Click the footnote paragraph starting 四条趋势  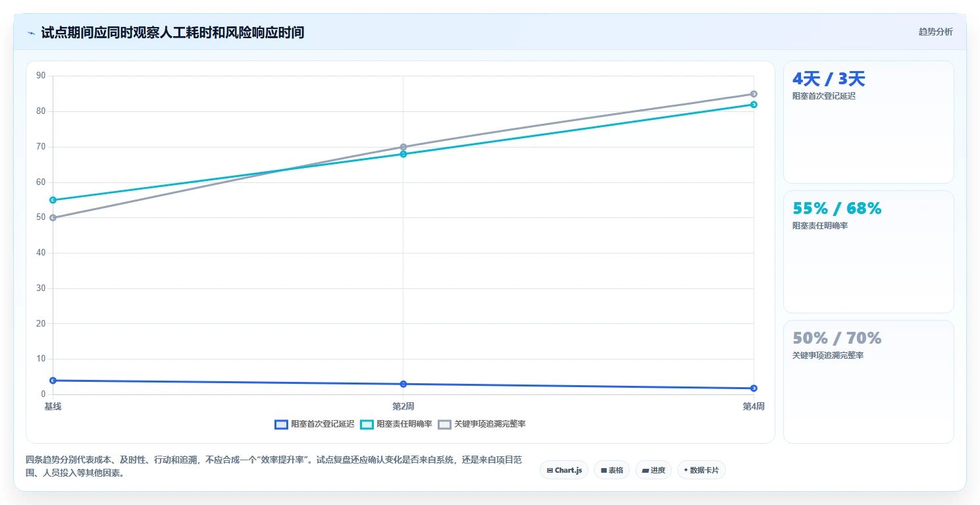pyautogui.click(x=274, y=466)
